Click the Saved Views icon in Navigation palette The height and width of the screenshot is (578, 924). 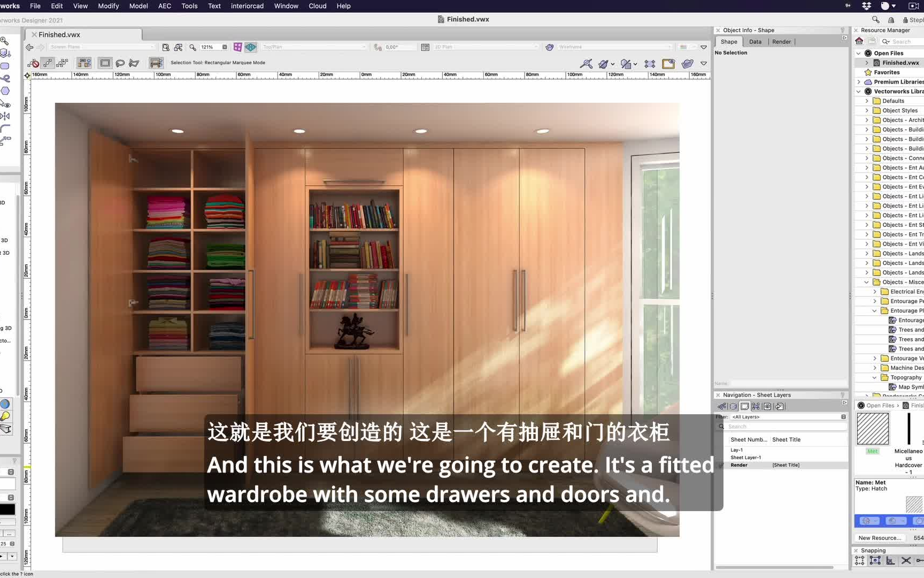(767, 406)
